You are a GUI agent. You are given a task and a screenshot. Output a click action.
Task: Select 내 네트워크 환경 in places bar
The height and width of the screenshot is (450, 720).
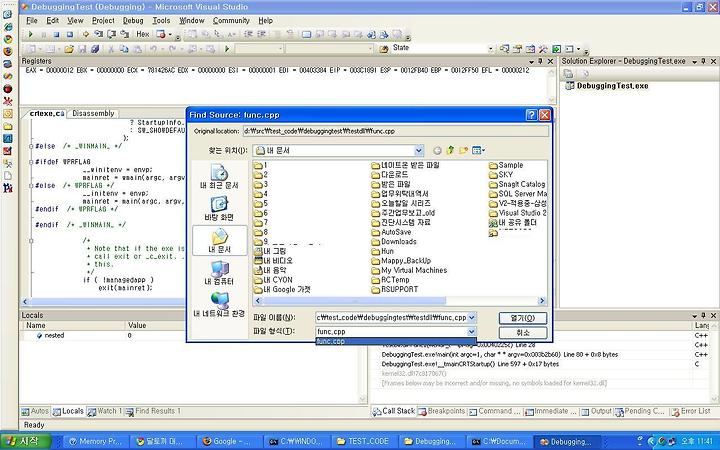(x=219, y=304)
